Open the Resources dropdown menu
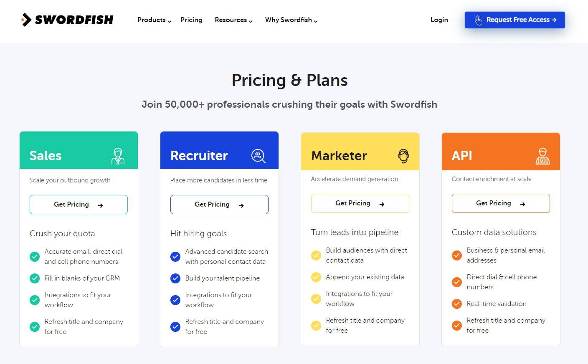Viewport: 588px width, 364px height. pos(233,20)
